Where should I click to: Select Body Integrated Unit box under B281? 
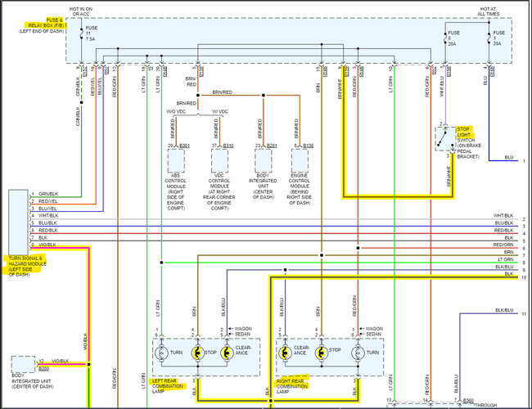[264, 161]
